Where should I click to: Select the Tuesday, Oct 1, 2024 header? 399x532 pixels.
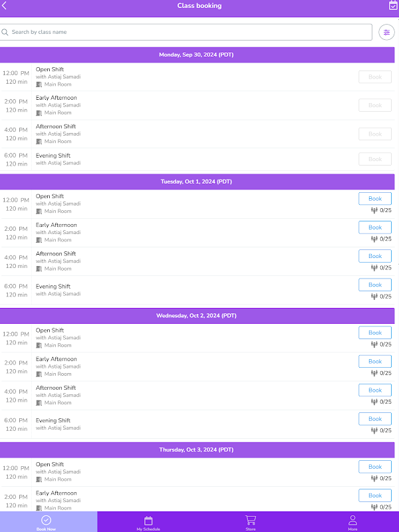tap(197, 182)
